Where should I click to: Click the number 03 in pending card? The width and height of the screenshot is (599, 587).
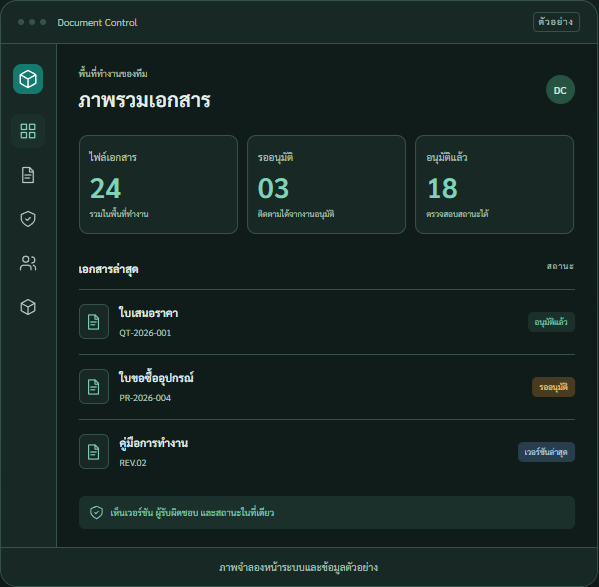[x=273, y=188]
